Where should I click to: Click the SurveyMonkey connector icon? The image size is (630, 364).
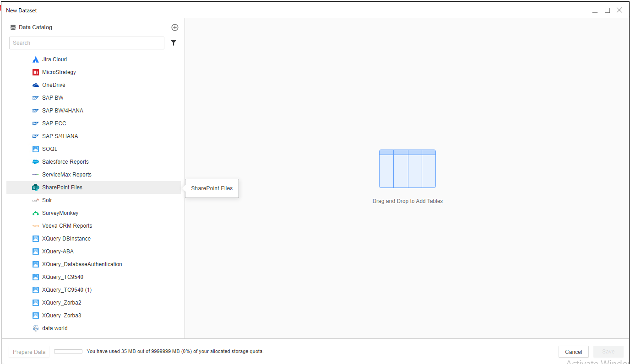tap(35, 213)
